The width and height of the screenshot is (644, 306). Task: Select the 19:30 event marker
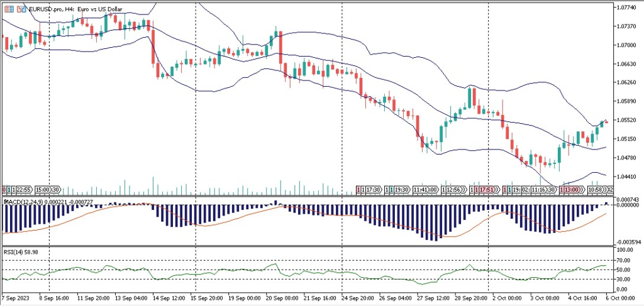click(402, 189)
